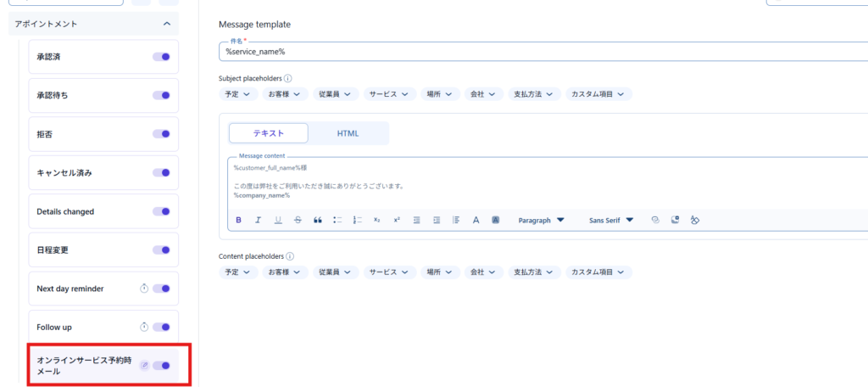Select the テキスト tab
The image size is (868, 387).
(x=269, y=133)
